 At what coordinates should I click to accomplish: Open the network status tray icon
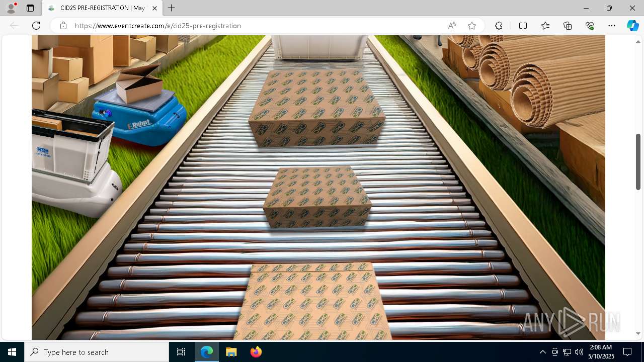567,352
